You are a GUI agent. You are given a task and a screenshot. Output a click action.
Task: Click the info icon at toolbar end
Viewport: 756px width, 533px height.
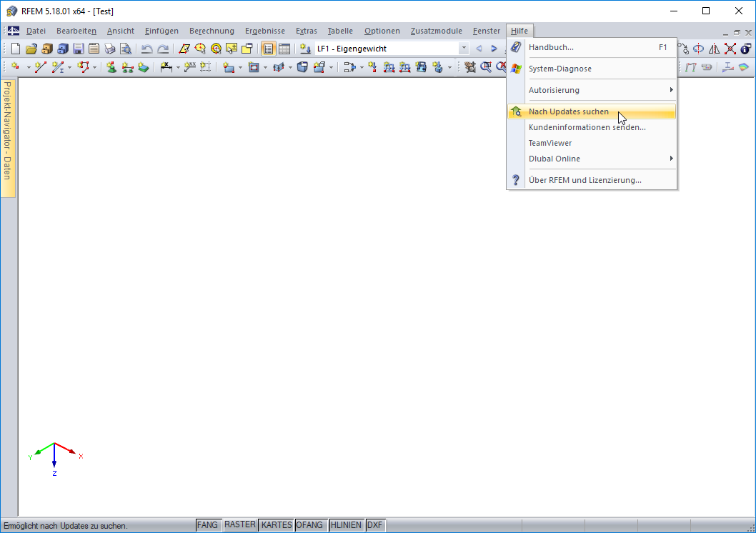[x=746, y=49]
